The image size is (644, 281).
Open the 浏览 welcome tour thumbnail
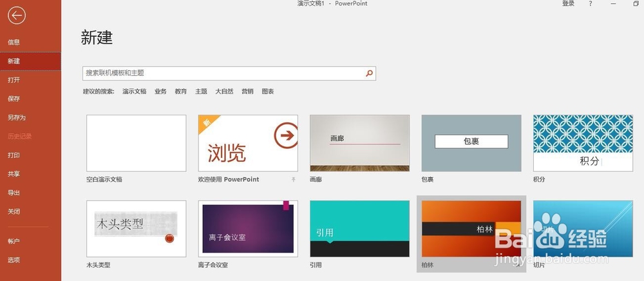[248, 143]
